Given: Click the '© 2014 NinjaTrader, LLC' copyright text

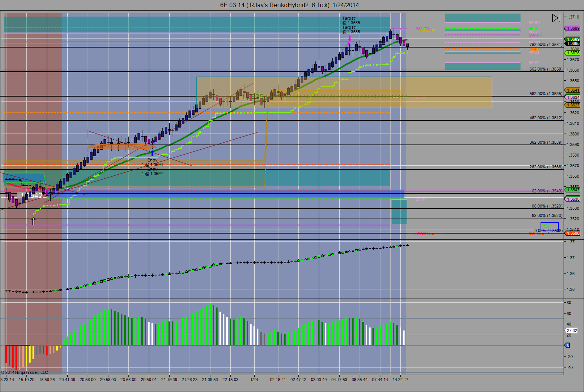Looking at the screenshot, I should tap(25, 372).
